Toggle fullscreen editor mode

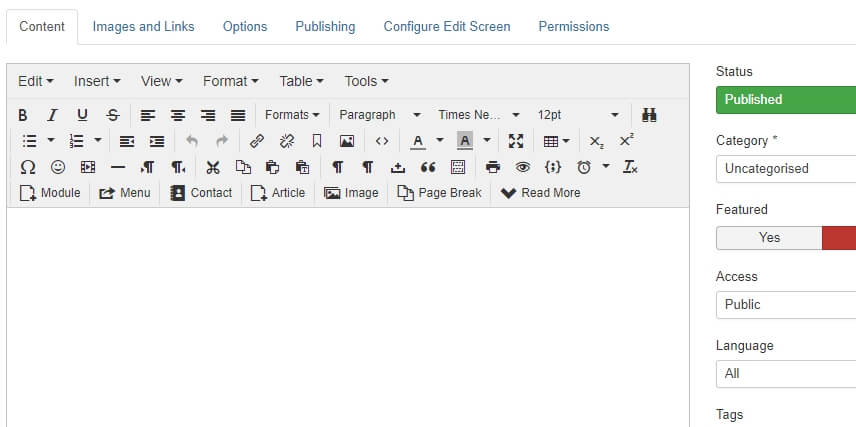pyautogui.click(x=516, y=141)
